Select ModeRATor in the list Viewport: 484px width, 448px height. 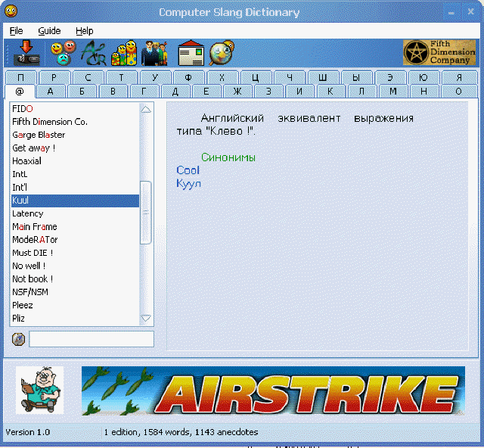75,240
